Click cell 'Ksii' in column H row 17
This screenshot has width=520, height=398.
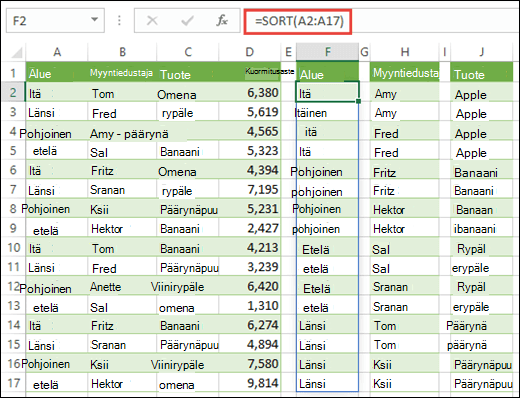tap(405, 383)
